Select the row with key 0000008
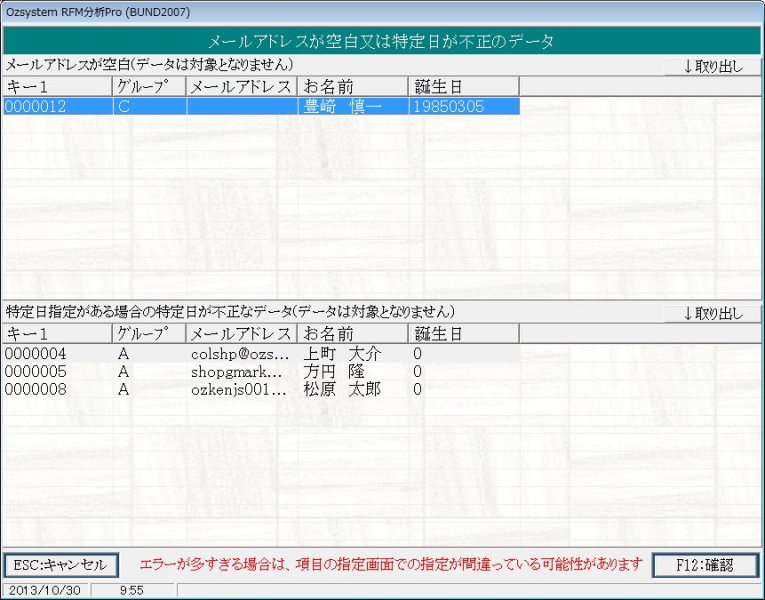Screen dimensions: 765x600 coord(261,389)
